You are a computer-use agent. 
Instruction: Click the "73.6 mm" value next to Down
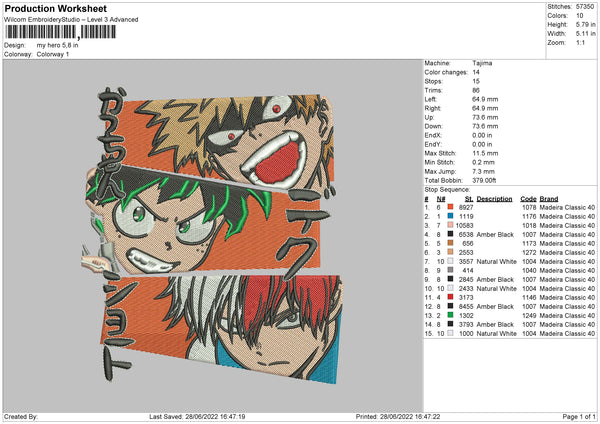click(x=485, y=126)
